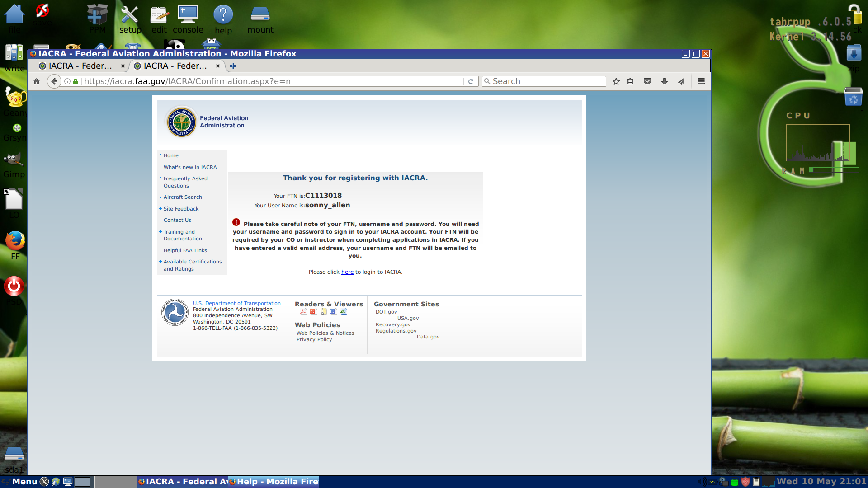Screen dimensions: 868x488
Task: Open Contact Us link
Action: click(x=177, y=220)
